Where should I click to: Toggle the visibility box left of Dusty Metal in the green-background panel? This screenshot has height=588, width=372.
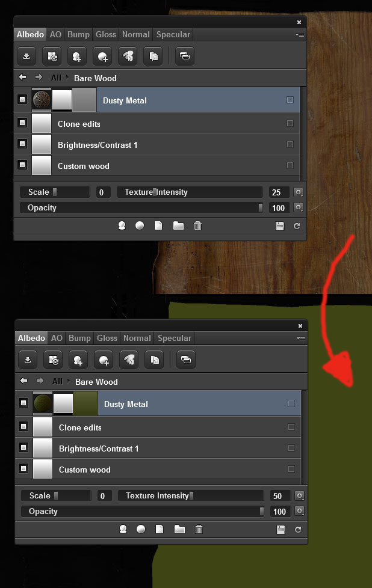23,403
